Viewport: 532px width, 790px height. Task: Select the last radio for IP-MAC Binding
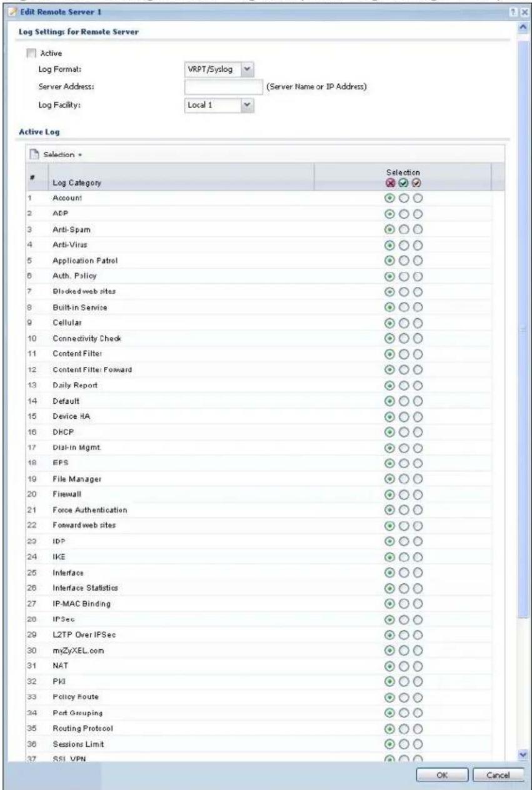coord(418,604)
